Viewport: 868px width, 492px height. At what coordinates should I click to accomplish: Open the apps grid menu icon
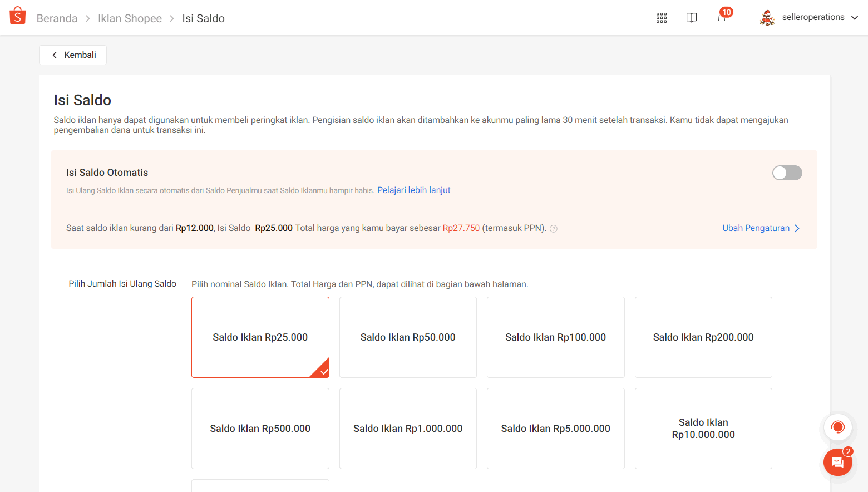(661, 18)
